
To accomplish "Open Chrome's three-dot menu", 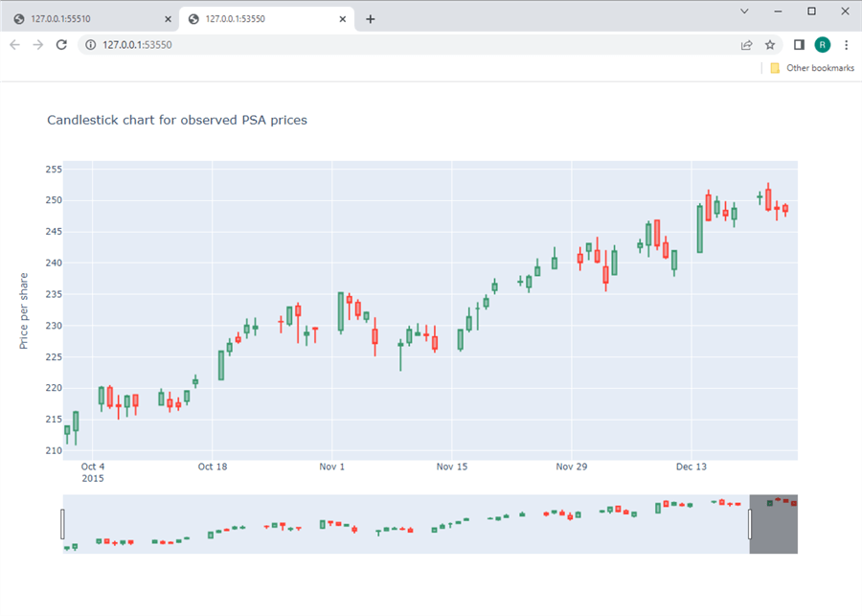I will [x=847, y=44].
